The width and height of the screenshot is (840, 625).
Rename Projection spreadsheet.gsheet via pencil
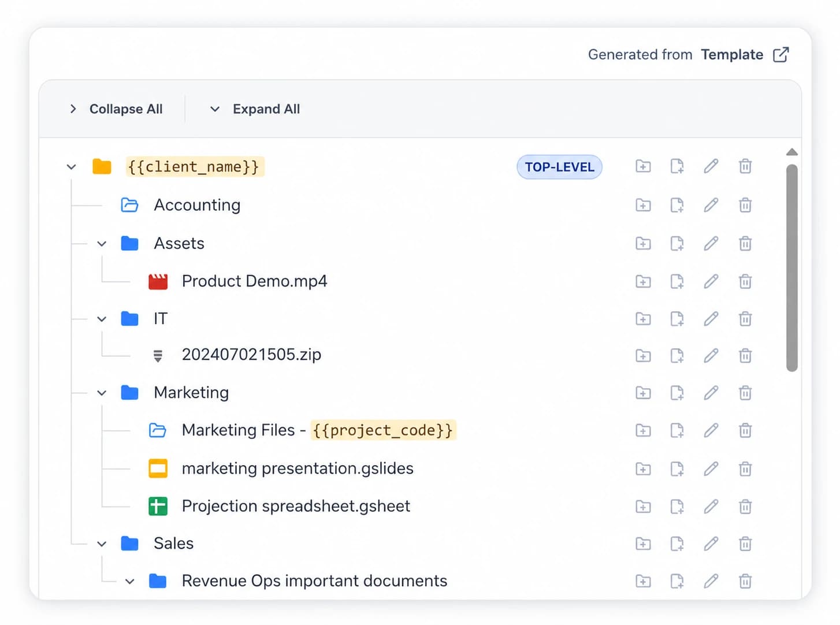(x=711, y=507)
